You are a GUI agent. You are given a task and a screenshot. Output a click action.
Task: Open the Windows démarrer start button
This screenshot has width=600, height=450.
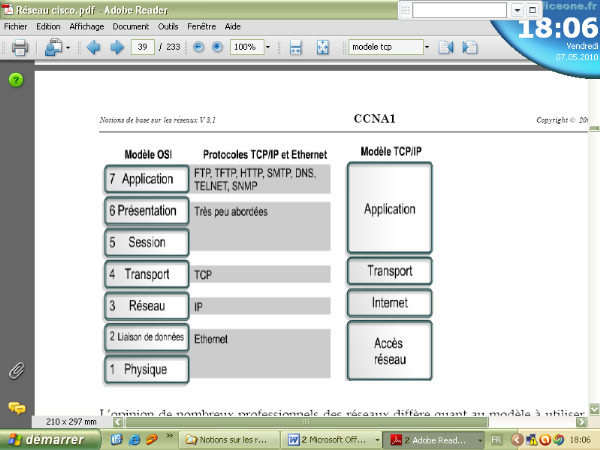click(50, 440)
